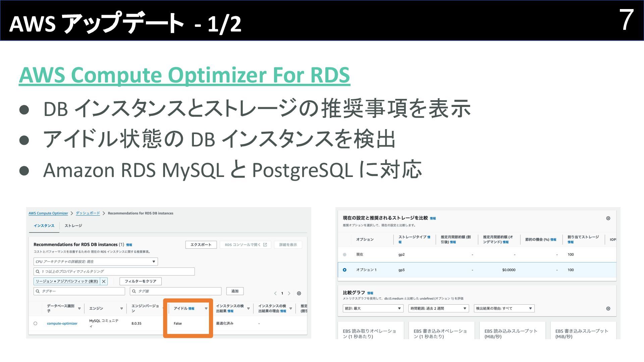Click the False value in アイドル column

[x=178, y=323]
